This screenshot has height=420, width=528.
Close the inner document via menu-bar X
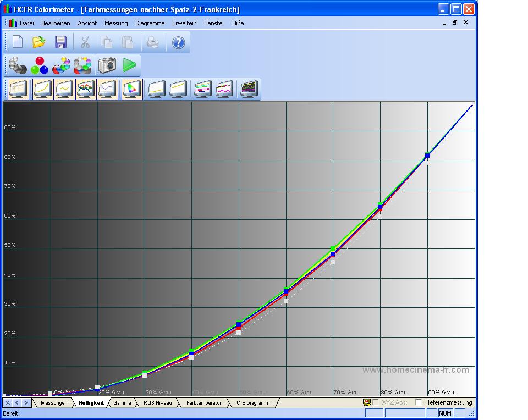[x=466, y=23]
